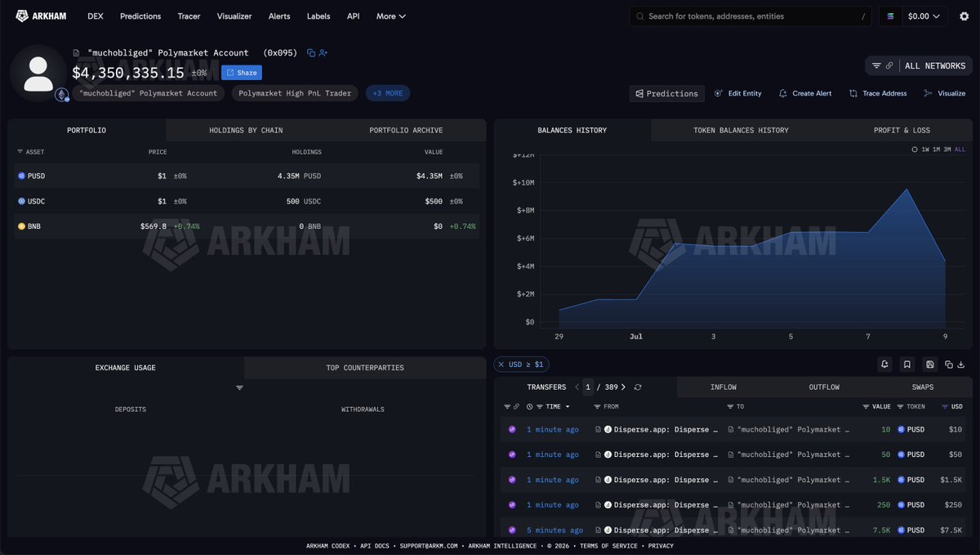The width and height of the screenshot is (980, 555).
Task: Select the 1M chart range
Action: tap(937, 150)
